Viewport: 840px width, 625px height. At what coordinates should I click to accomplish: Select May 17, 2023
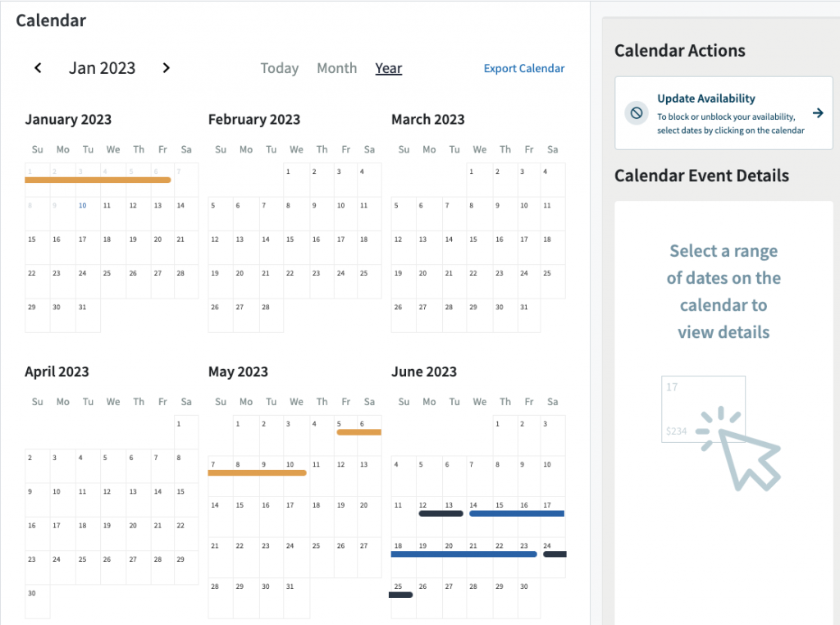point(296,517)
